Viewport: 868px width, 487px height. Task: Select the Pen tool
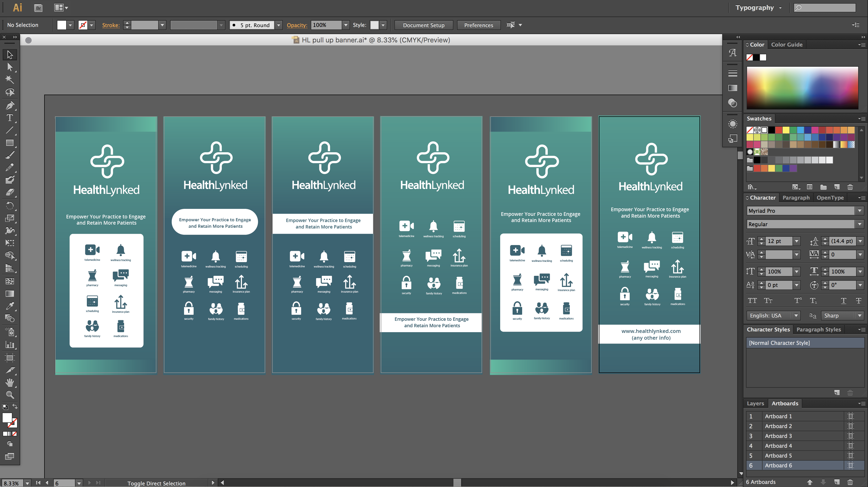pyautogui.click(x=10, y=105)
